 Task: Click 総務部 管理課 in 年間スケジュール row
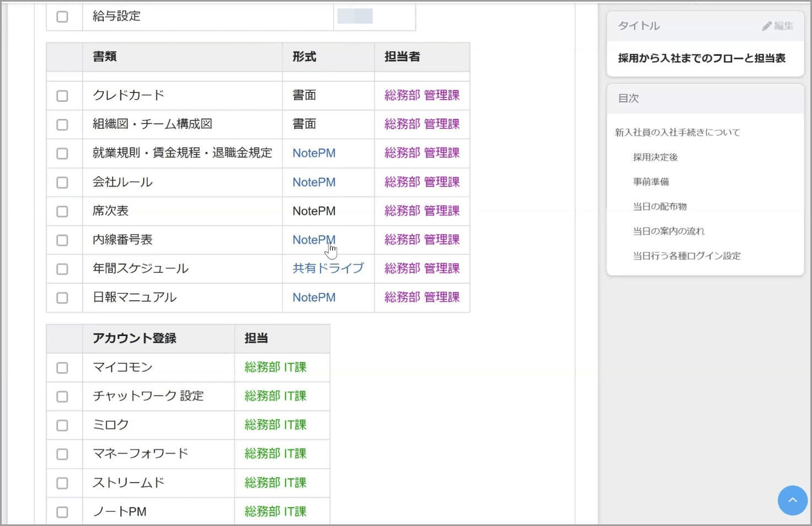[x=422, y=268]
